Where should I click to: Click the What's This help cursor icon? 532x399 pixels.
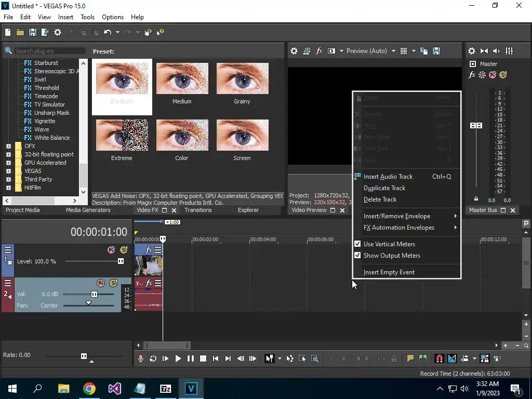pyautogui.click(x=160, y=32)
